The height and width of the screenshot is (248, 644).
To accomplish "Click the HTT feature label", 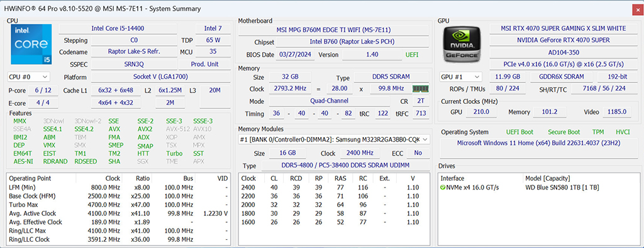I will click(143, 154).
